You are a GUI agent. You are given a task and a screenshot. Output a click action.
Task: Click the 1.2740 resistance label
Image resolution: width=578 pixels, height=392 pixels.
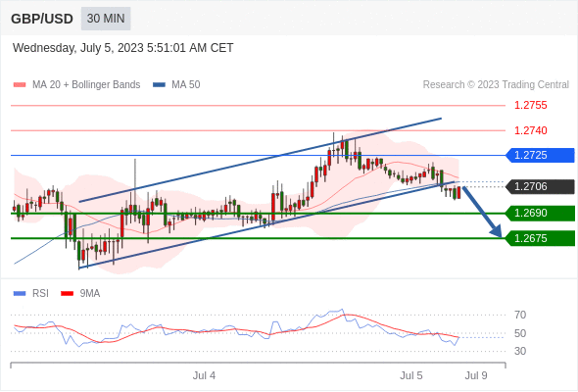(530, 130)
